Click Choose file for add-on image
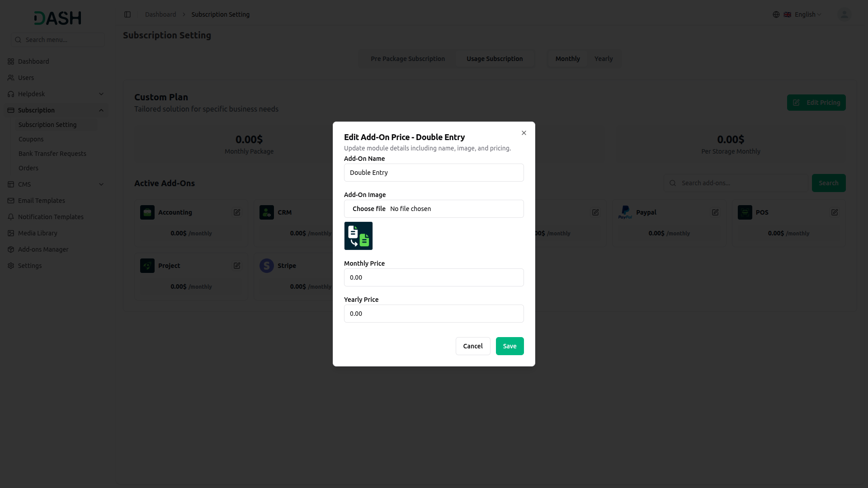The image size is (868, 488). click(x=369, y=209)
